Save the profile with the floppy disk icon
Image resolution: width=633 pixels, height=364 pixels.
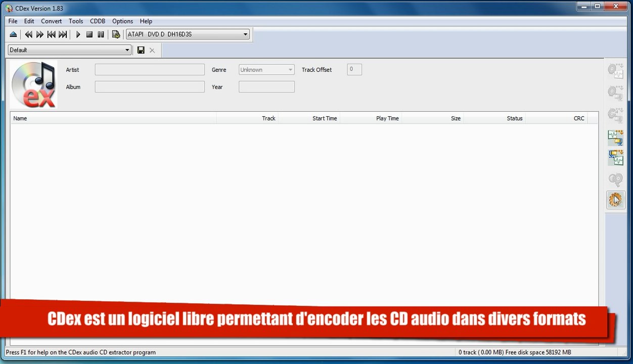click(x=141, y=50)
